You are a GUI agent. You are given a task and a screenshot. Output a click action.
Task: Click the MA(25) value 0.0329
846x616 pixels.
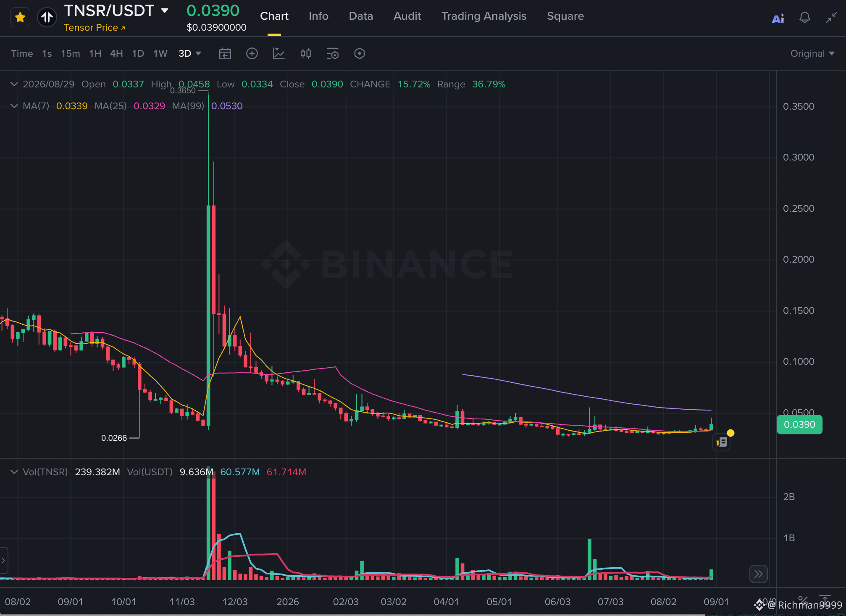pos(149,106)
